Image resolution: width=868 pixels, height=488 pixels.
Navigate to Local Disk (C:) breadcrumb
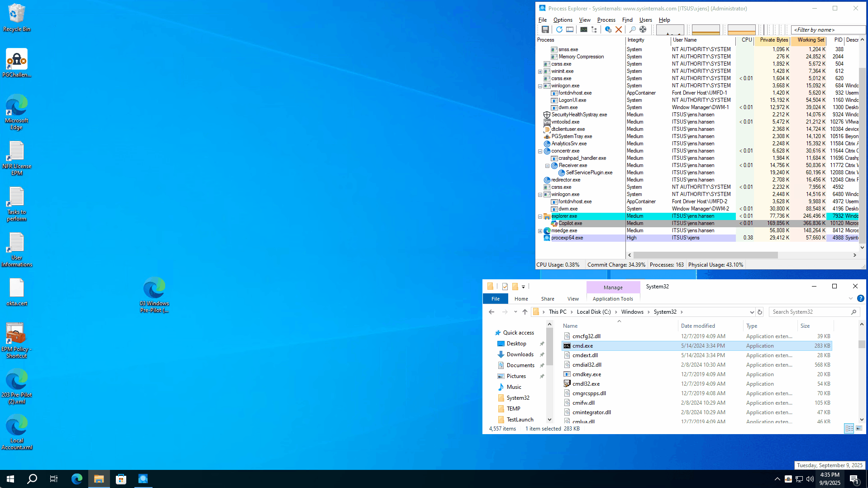pyautogui.click(x=594, y=312)
